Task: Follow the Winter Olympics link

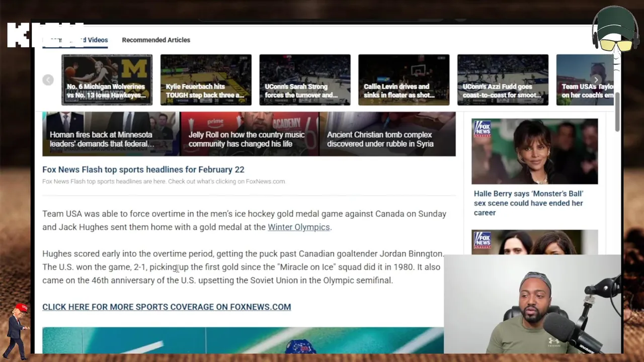Action: 298,227
